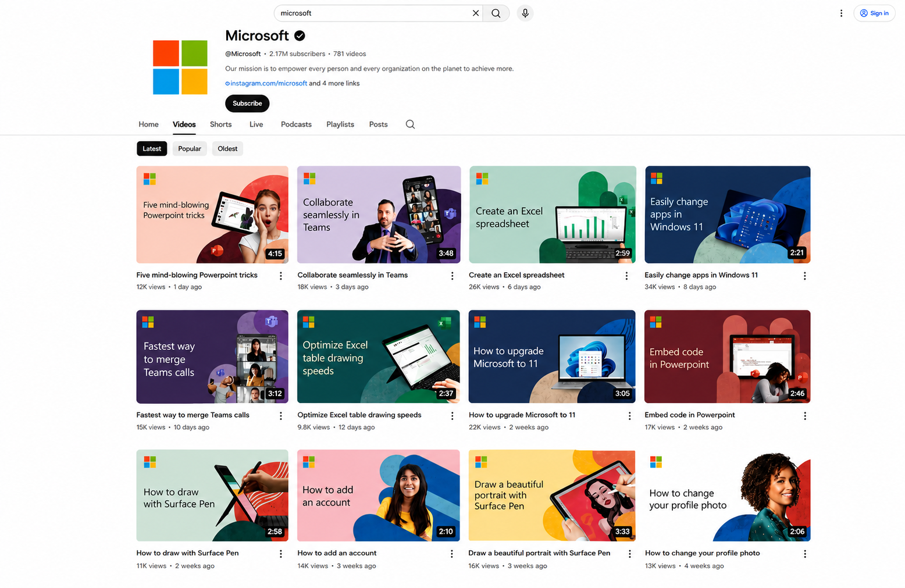Click the 781 videos count
The width and height of the screenshot is (905, 588).
350,54
